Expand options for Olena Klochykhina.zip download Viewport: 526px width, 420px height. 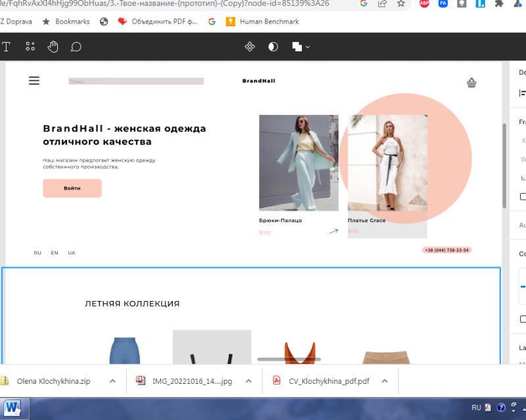112,381
